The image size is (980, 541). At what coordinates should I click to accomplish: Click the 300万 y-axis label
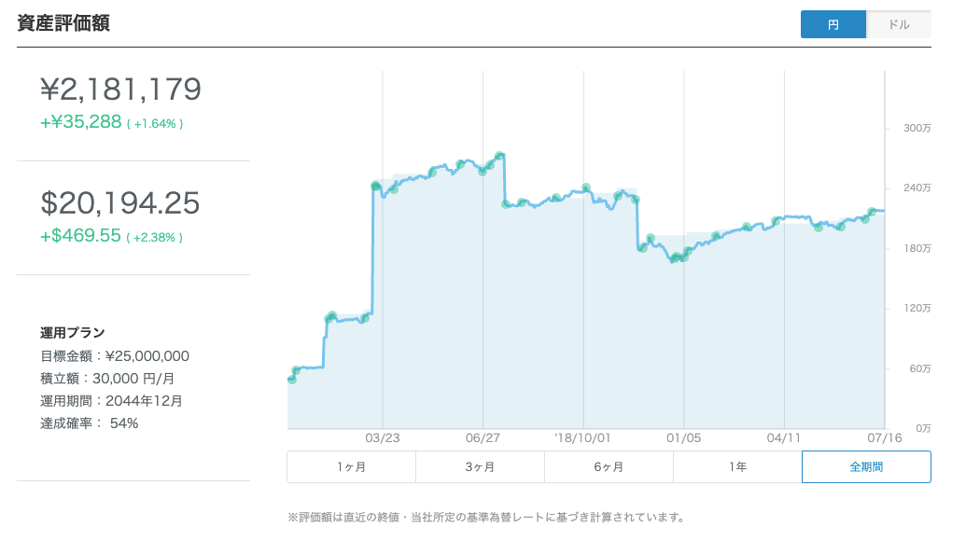pos(918,129)
